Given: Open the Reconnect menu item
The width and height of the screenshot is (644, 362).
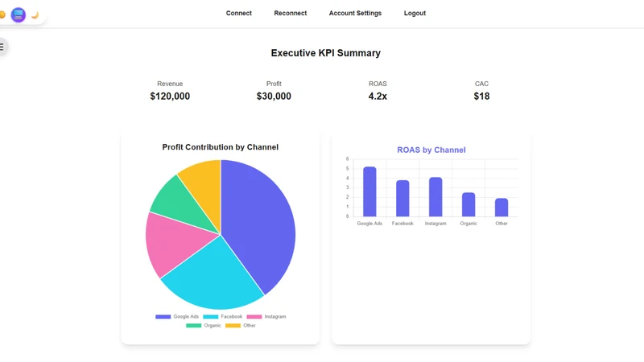Looking at the screenshot, I should [x=291, y=13].
